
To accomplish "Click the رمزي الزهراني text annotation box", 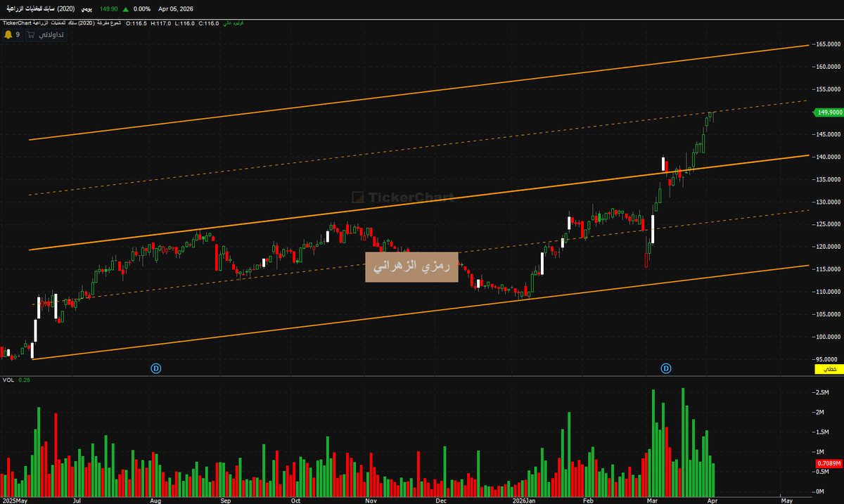I will 411,267.
